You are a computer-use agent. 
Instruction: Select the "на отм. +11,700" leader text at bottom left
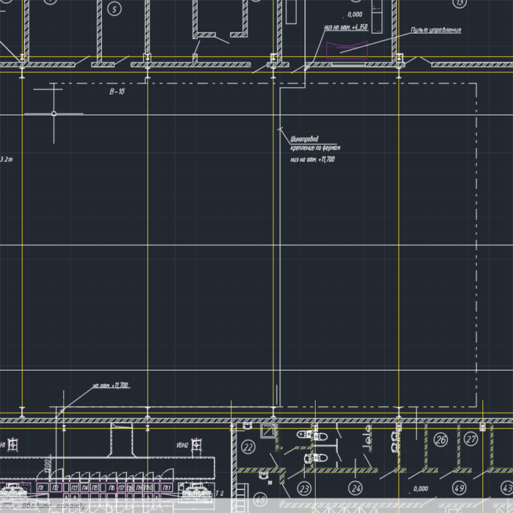pyautogui.click(x=111, y=386)
